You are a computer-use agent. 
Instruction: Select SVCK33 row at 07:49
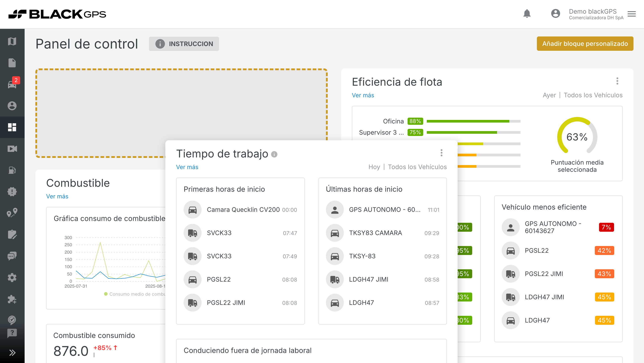[240, 256]
